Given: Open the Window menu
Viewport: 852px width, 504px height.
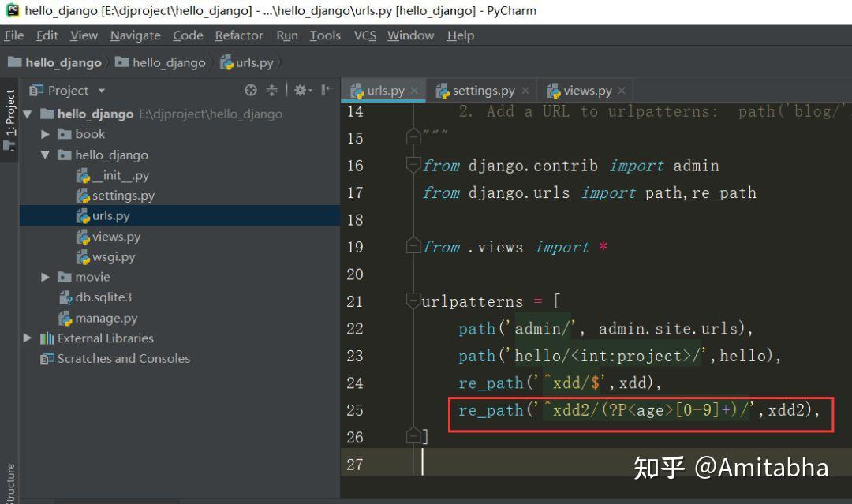Looking at the screenshot, I should [x=410, y=35].
